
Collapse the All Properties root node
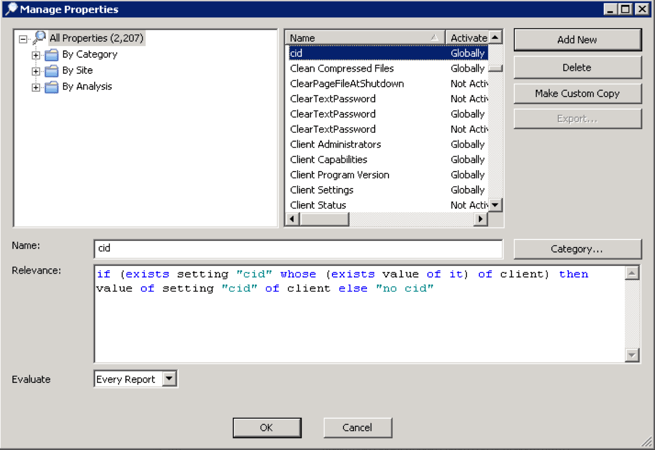(22, 39)
